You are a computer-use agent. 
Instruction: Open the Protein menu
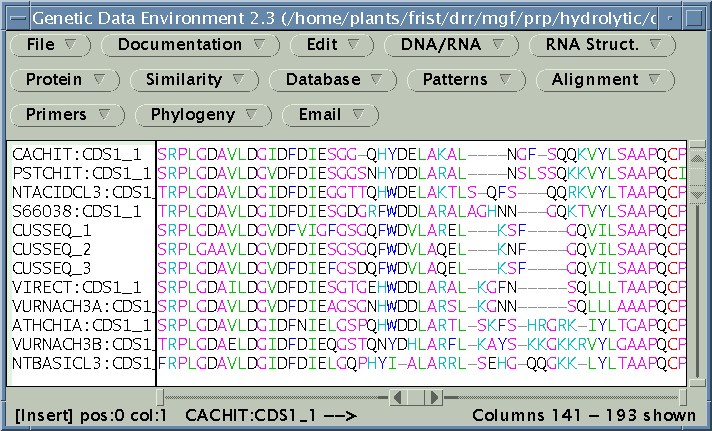point(65,80)
